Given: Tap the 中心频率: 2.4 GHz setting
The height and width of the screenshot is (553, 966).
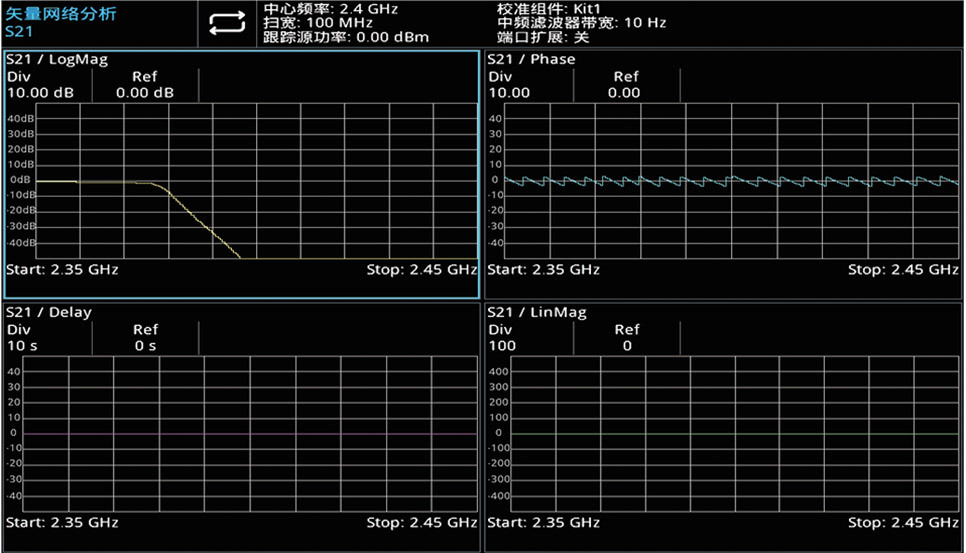Looking at the screenshot, I should pos(331,9).
